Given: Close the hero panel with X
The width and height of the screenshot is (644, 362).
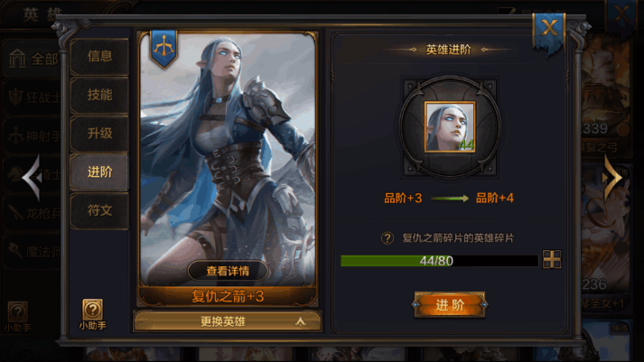Looking at the screenshot, I should click(549, 29).
